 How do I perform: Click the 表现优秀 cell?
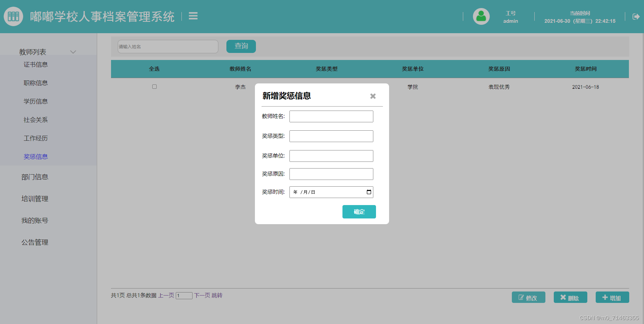[499, 87]
